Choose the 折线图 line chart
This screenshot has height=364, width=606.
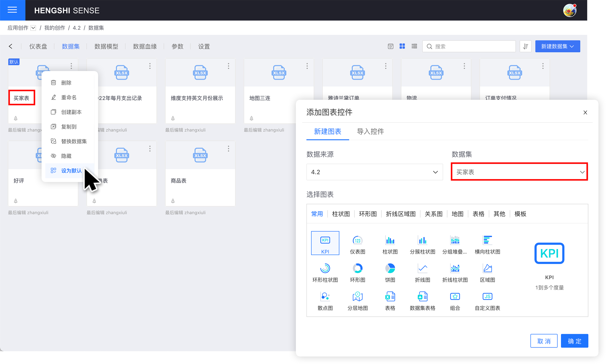click(x=422, y=273)
